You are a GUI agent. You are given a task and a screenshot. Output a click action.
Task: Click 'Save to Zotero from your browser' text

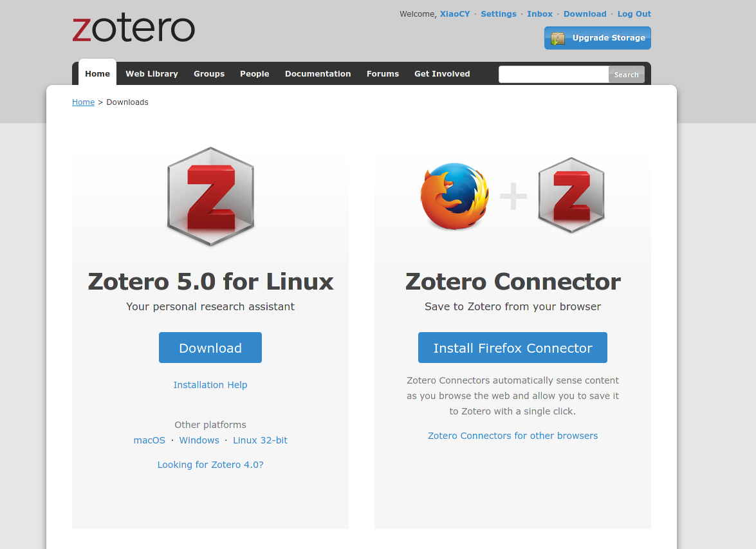(513, 307)
